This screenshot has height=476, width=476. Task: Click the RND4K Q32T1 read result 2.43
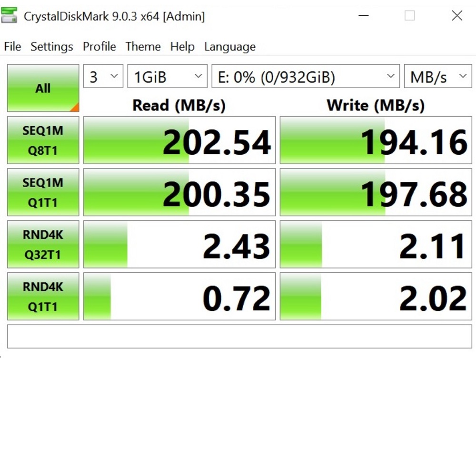pyautogui.click(x=179, y=244)
